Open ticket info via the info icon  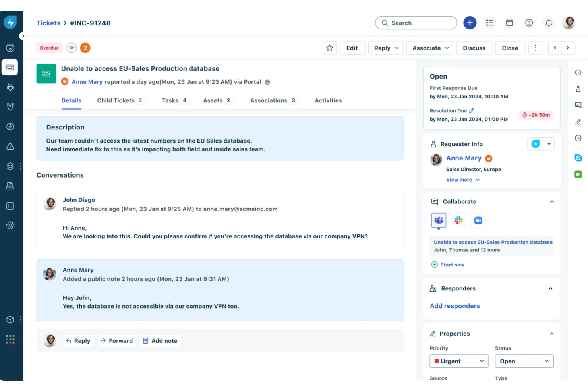point(578,72)
